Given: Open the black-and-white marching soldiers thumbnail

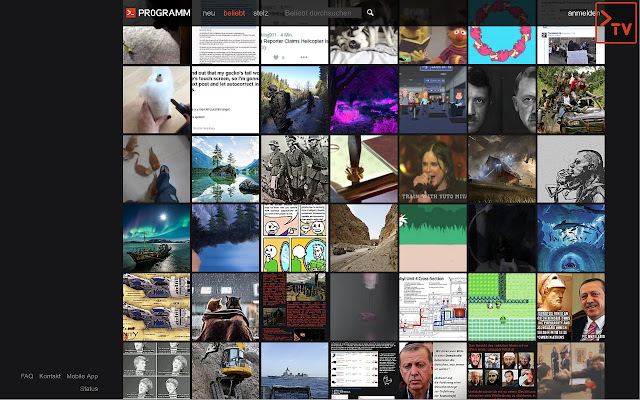Looking at the screenshot, I should (294, 169).
